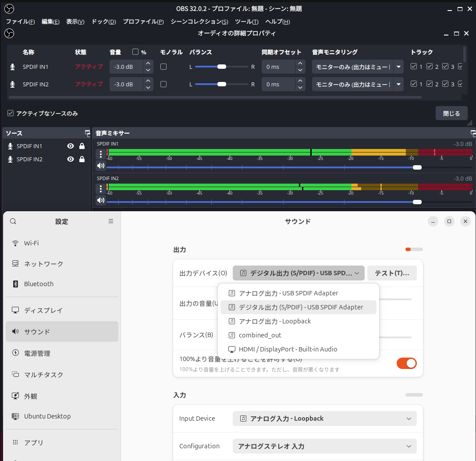Undock the Sources panel with its float icon
476x461 pixels.
(x=87, y=133)
